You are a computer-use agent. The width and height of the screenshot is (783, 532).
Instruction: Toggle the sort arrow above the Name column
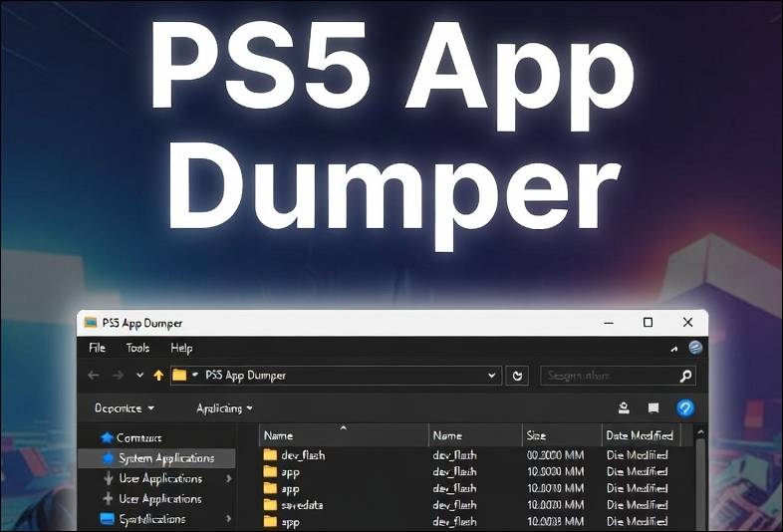coord(343,428)
